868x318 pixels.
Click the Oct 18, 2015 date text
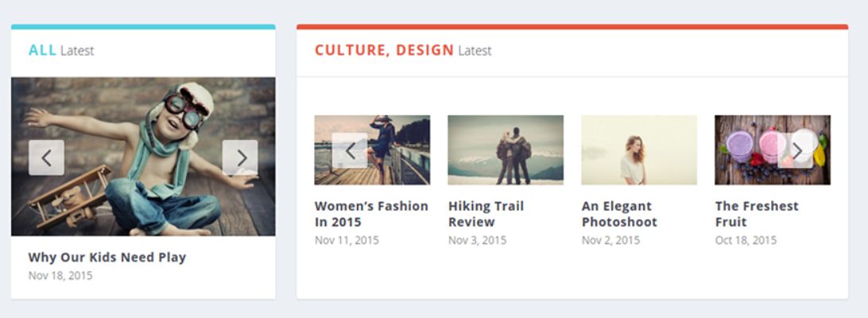pyautogui.click(x=746, y=240)
